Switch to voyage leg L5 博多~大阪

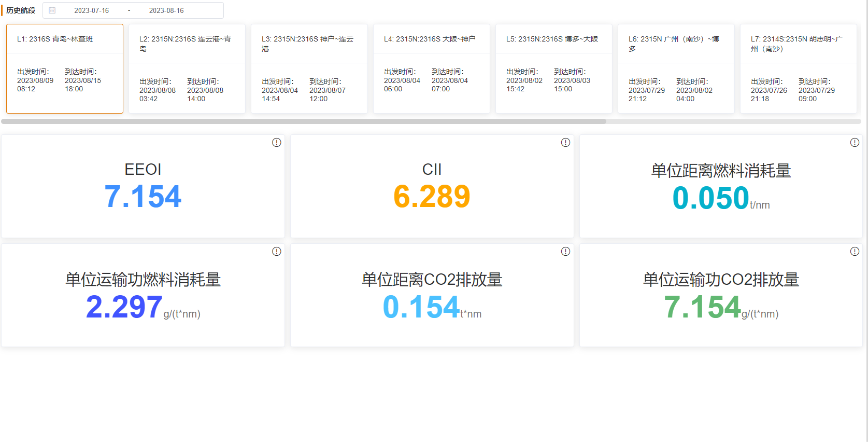click(x=553, y=68)
